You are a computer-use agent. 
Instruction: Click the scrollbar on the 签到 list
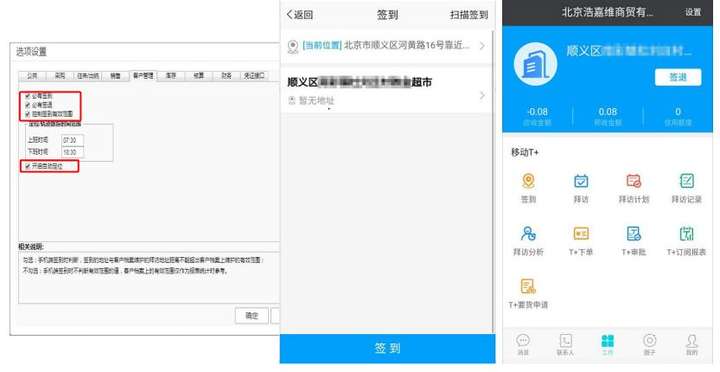(494, 181)
